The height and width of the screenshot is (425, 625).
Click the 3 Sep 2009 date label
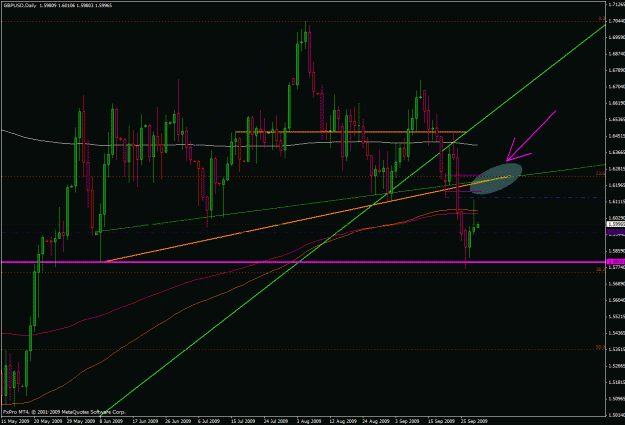click(x=407, y=421)
